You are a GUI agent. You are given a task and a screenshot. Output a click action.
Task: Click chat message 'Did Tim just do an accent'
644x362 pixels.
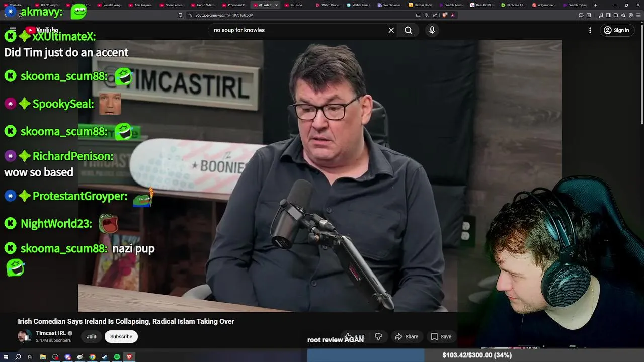click(66, 52)
